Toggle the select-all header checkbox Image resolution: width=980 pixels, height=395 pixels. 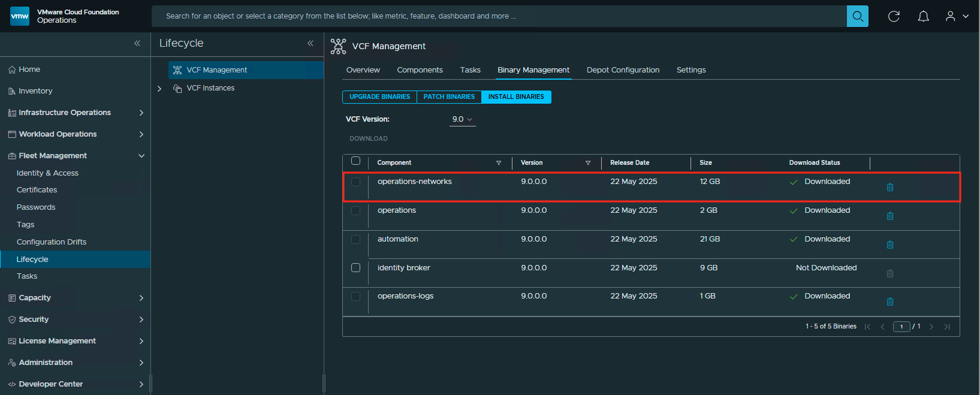356,161
